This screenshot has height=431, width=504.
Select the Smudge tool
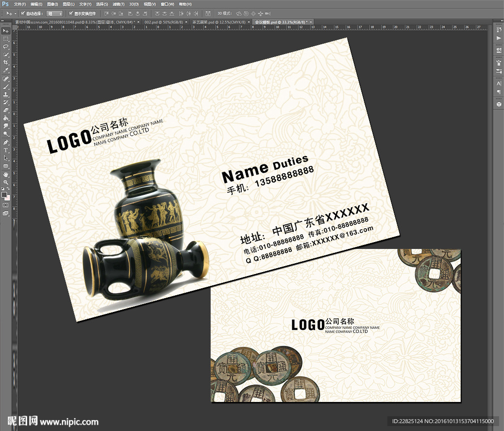(6, 126)
